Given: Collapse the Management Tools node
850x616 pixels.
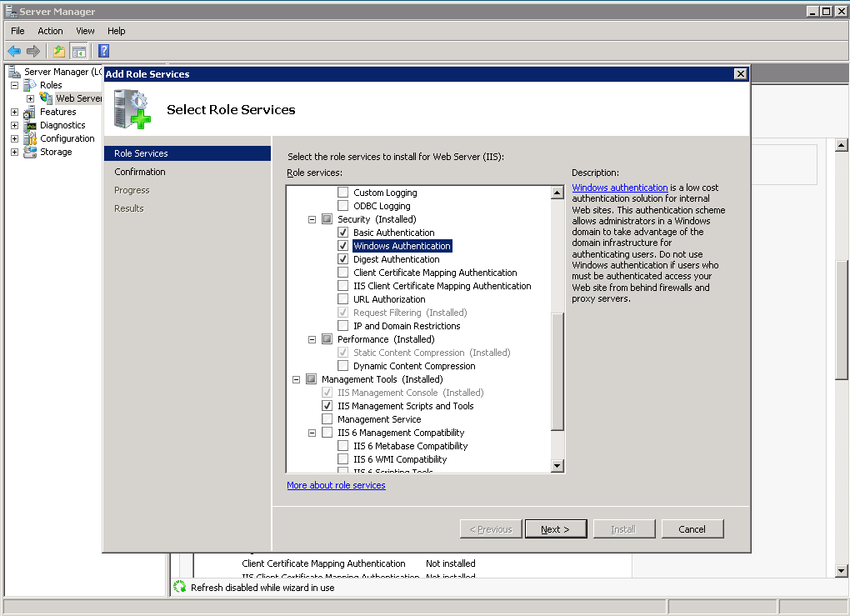Looking at the screenshot, I should click(x=296, y=379).
